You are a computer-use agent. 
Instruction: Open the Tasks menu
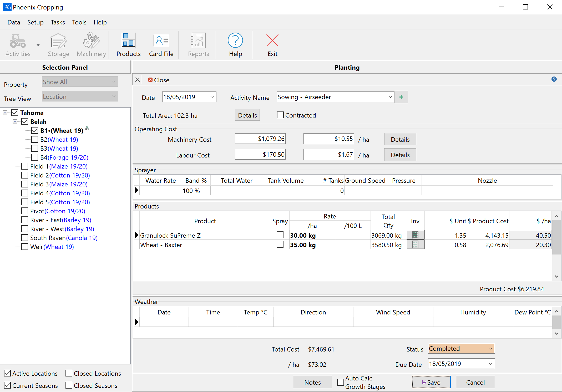(58, 22)
